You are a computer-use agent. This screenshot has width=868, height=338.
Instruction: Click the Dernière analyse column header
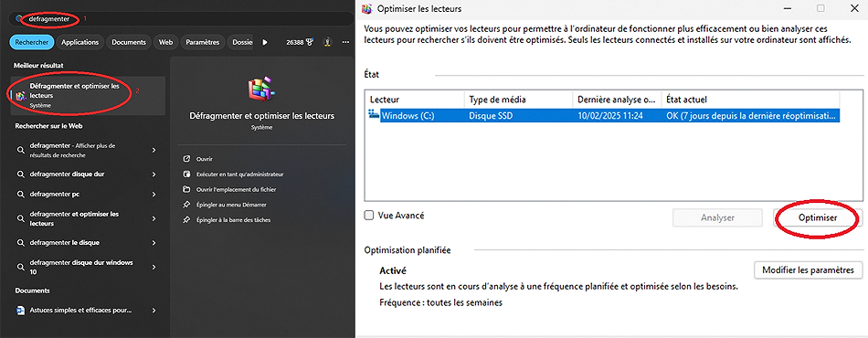coord(618,100)
